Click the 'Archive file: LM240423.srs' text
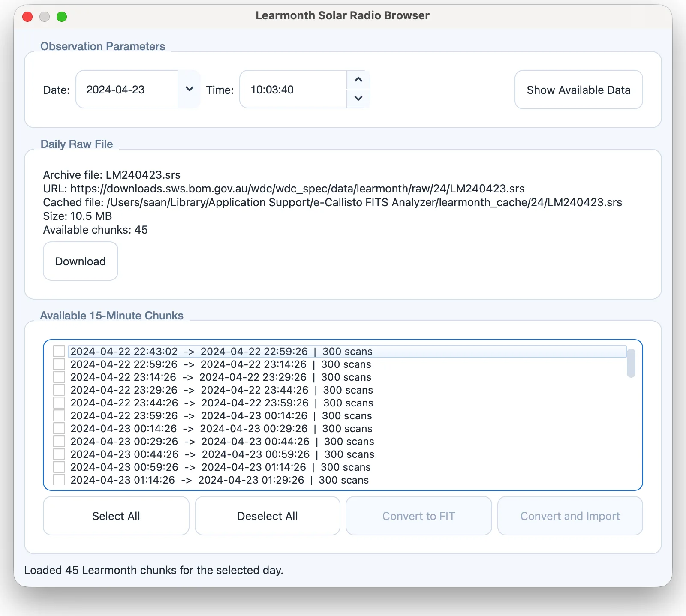The image size is (686, 616). coord(112,175)
